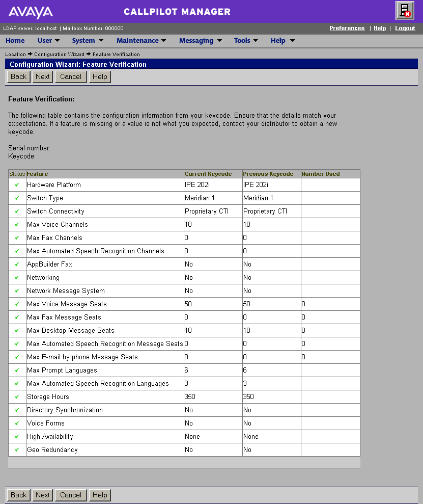Click the bottom Back button

[x=19, y=495]
